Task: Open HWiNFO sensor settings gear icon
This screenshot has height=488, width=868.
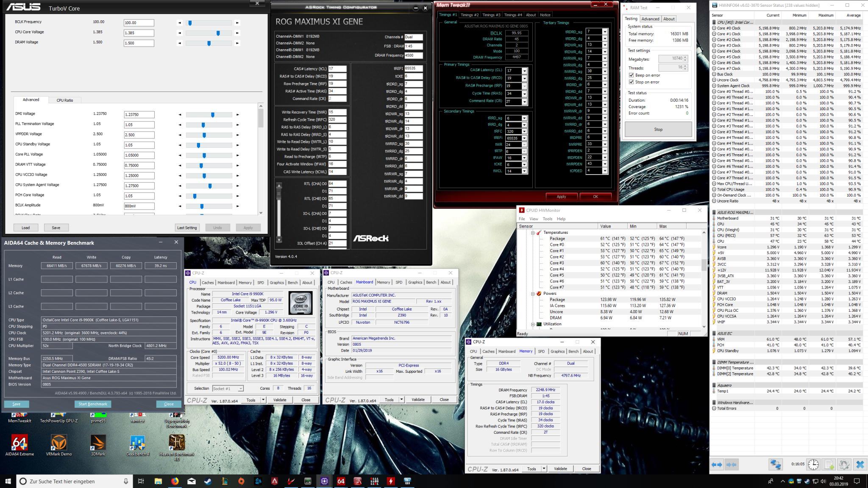Action: (844, 465)
